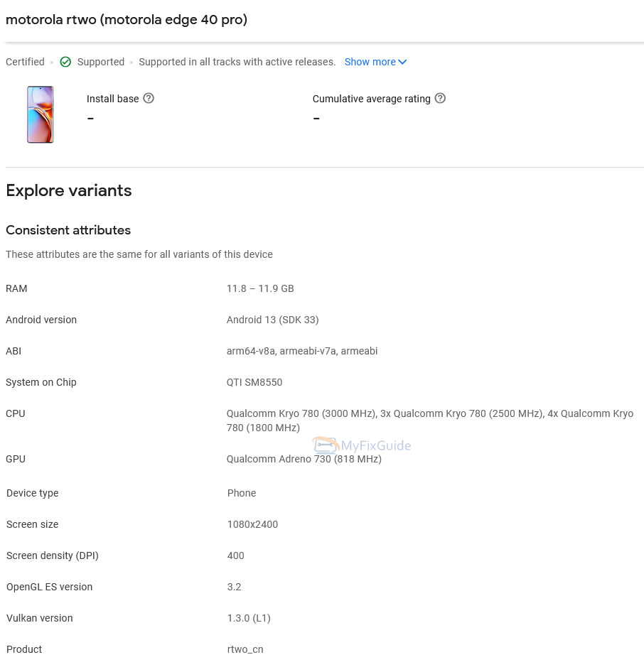Expand the Show more chevron arrow
The image size is (644, 672).
[403, 62]
